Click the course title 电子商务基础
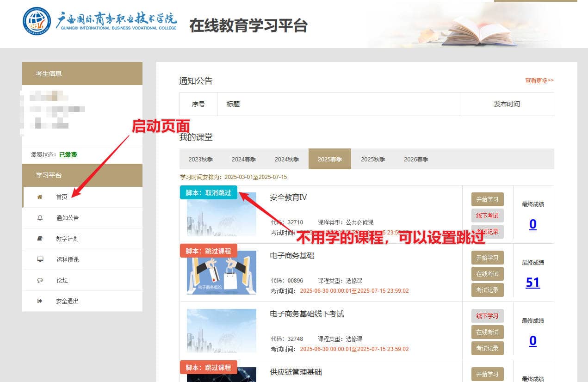Image resolution: width=588 pixels, height=382 pixels. click(x=292, y=256)
